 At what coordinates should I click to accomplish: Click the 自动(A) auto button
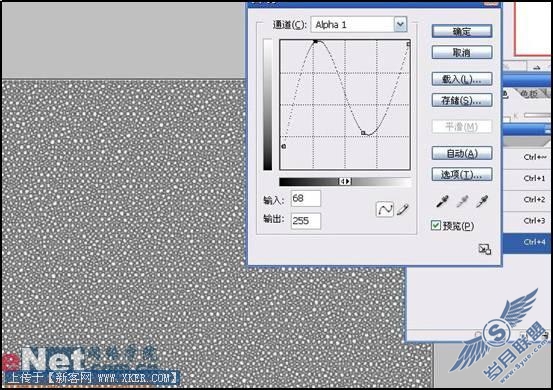click(462, 153)
